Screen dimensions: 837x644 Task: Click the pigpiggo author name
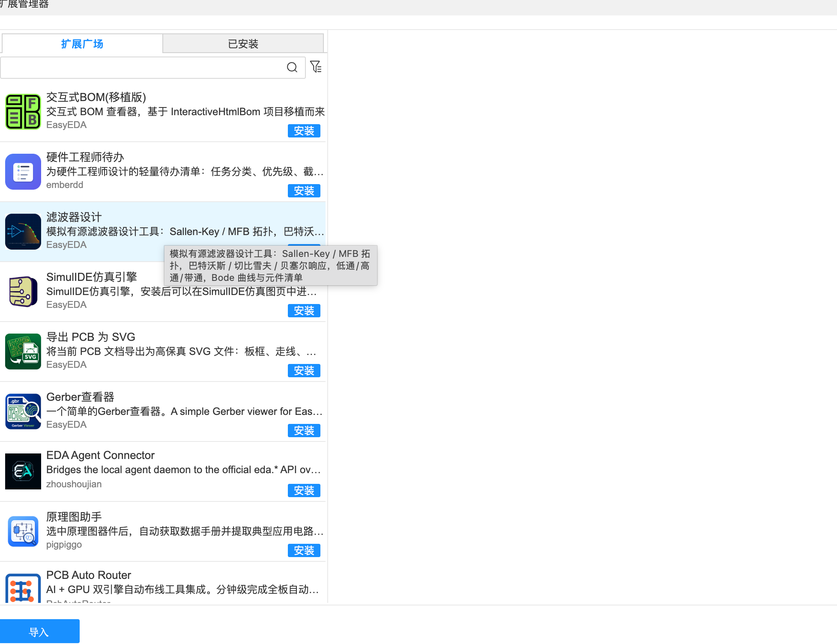(64, 545)
